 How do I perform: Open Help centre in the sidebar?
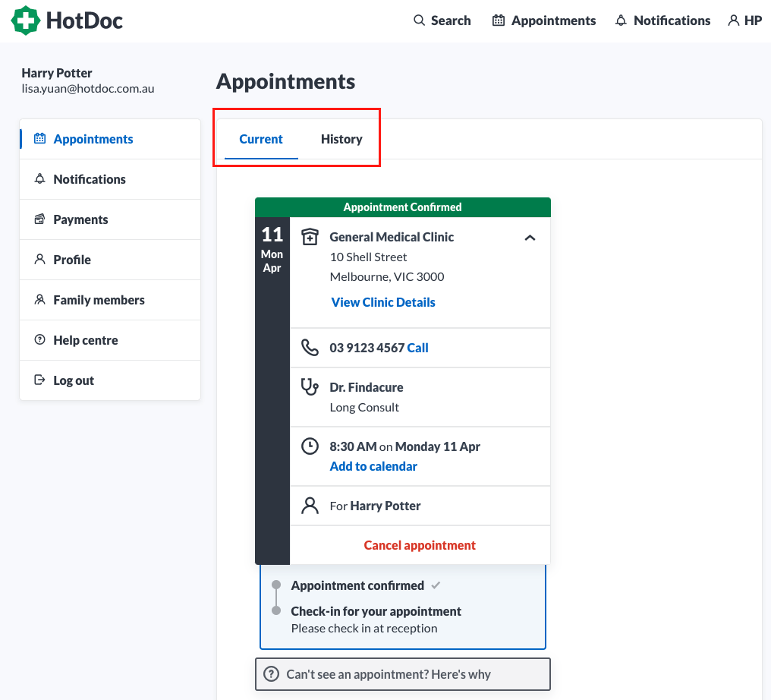pos(109,340)
